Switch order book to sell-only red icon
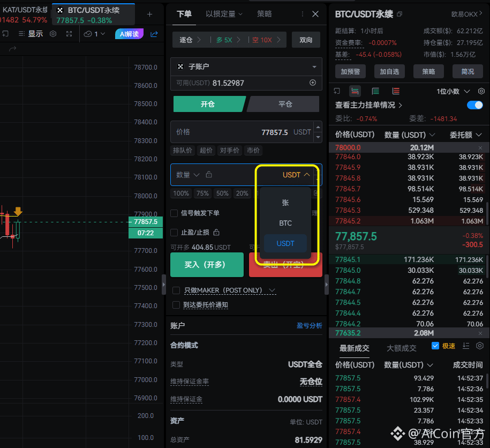Screen dimensions: 490x448 pyautogui.click(x=396, y=91)
